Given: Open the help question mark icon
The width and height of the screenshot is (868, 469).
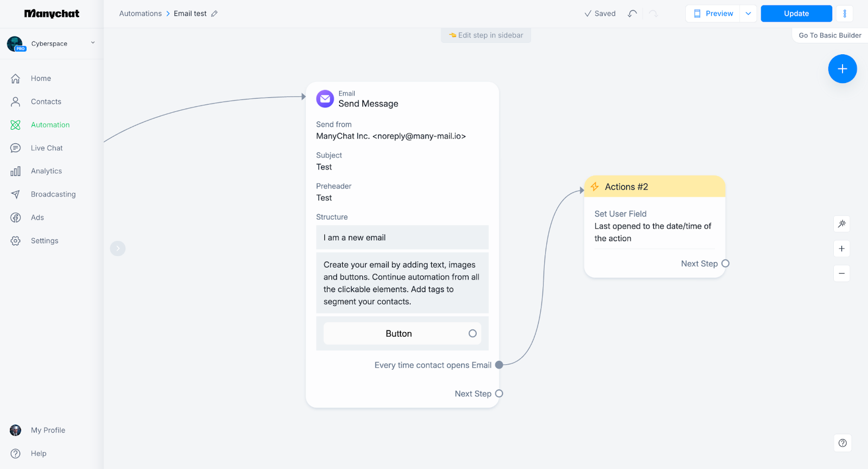Looking at the screenshot, I should click(x=842, y=443).
